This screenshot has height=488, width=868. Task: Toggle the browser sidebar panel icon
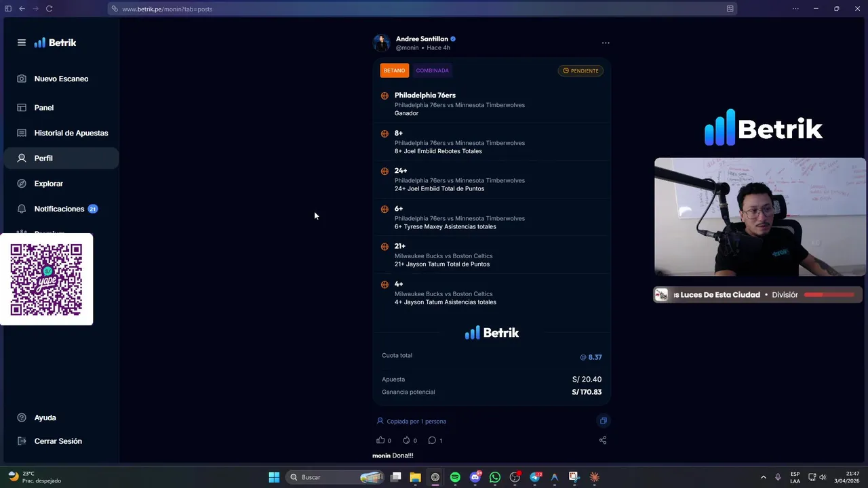click(8, 9)
